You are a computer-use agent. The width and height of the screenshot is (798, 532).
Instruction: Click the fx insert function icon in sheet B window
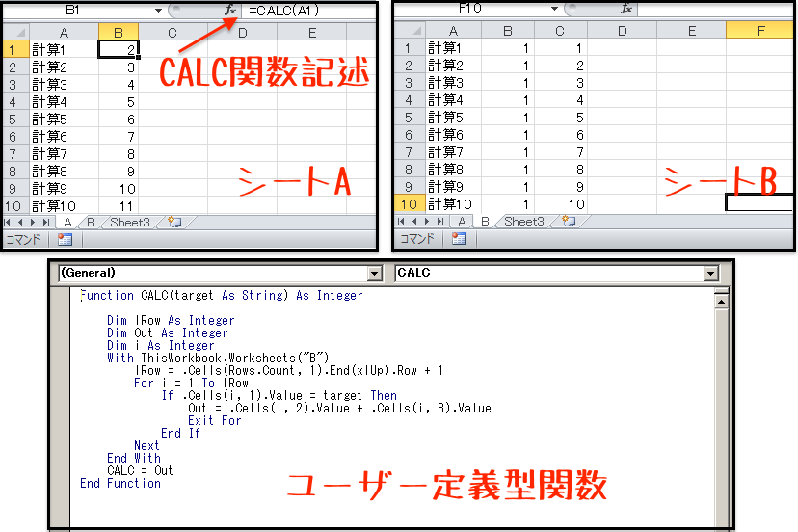click(x=626, y=8)
